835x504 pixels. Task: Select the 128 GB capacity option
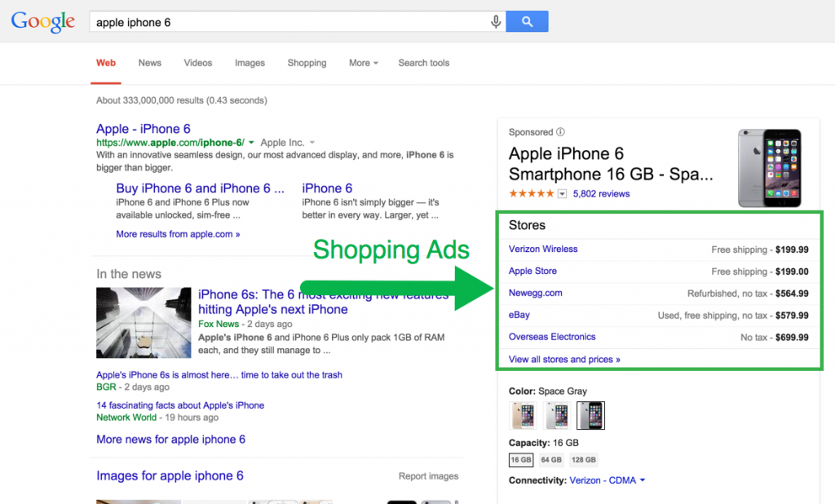[584, 460]
